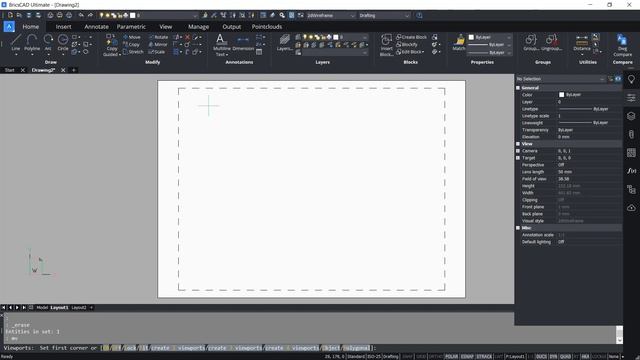640x360 pixels.
Task: Click the Lineweight ByLayer line sample
Action: (575, 122)
